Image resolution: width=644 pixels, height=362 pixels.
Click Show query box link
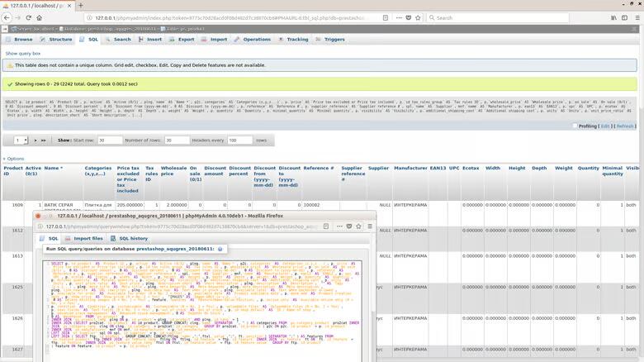coord(23,53)
